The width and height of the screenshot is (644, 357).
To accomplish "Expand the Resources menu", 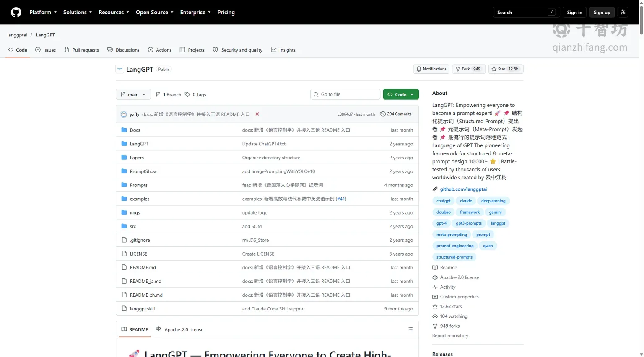I will point(114,12).
